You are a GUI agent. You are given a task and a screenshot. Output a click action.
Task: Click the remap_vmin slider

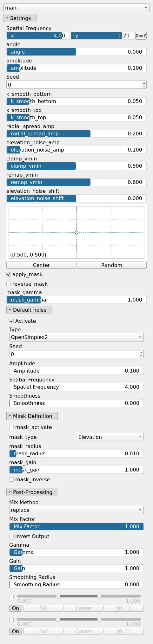tap(76, 182)
